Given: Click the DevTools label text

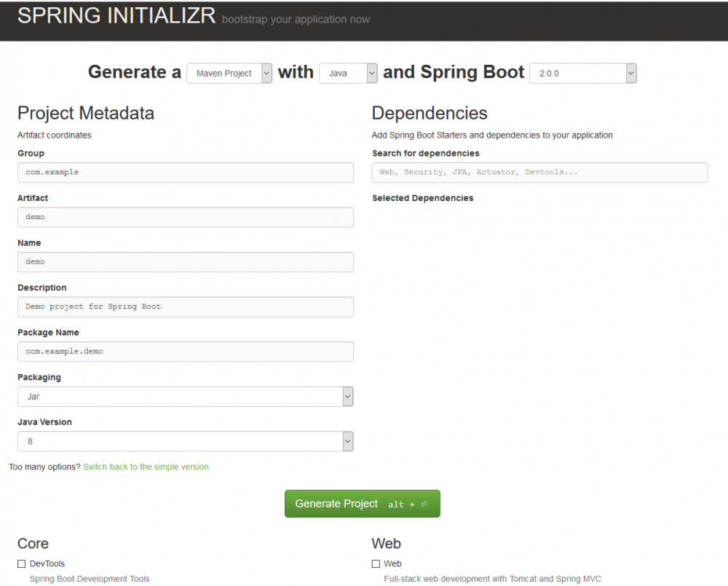Looking at the screenshot, I should [x=47, y=564].
